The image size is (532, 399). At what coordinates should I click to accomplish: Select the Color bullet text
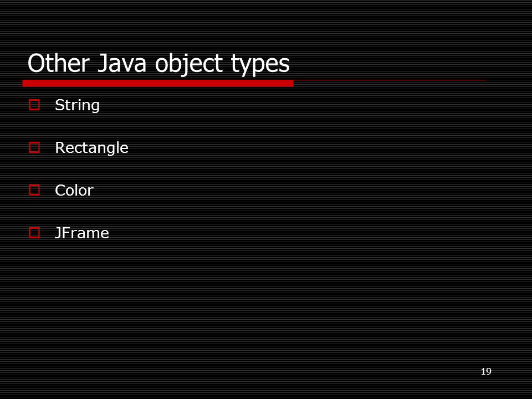click(x=74, y=190)
